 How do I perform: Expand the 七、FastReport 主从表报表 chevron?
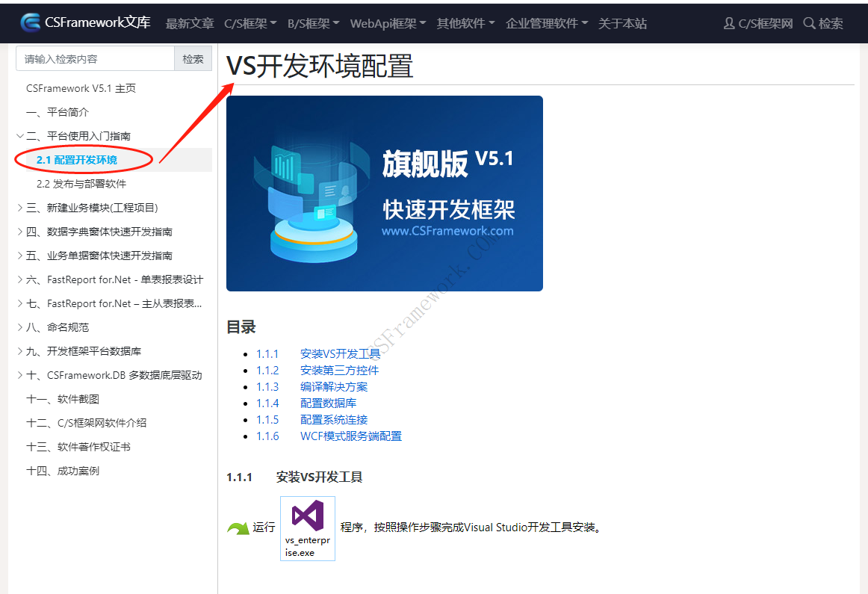point(20,303)
